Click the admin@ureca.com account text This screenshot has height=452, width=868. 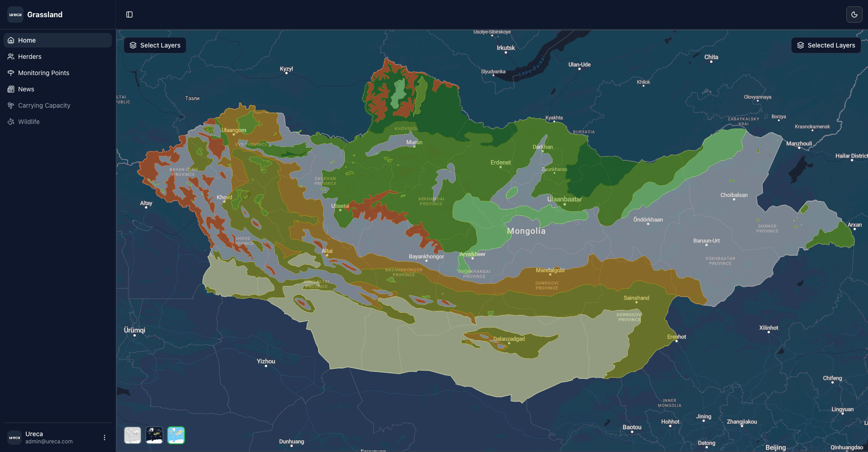(49, 442)
